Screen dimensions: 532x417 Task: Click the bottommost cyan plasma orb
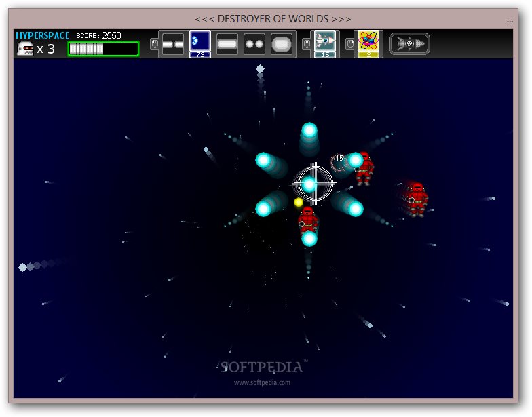click(x=309, y=239)
